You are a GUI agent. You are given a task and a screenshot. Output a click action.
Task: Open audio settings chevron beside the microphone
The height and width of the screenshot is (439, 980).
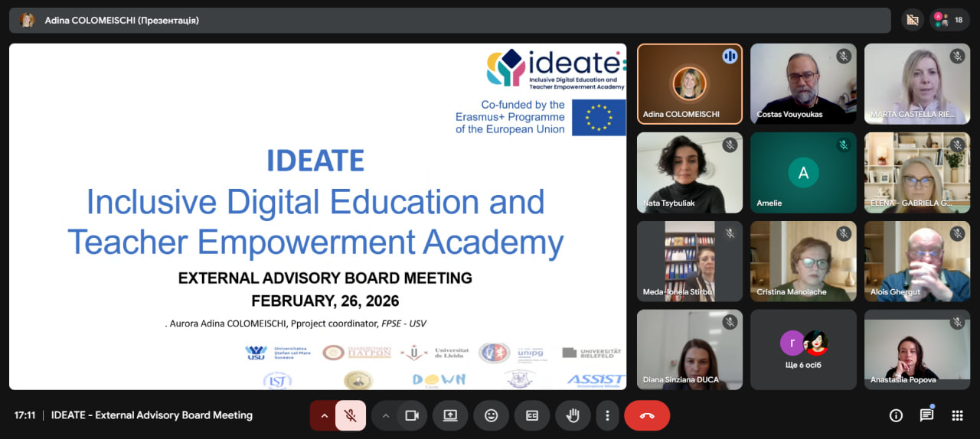[x=324, y=415]
